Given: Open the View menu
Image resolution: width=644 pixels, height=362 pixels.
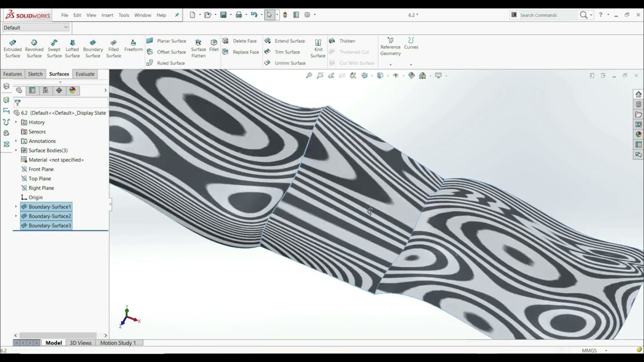Looking at the screenshot, I should click(91, 15).
